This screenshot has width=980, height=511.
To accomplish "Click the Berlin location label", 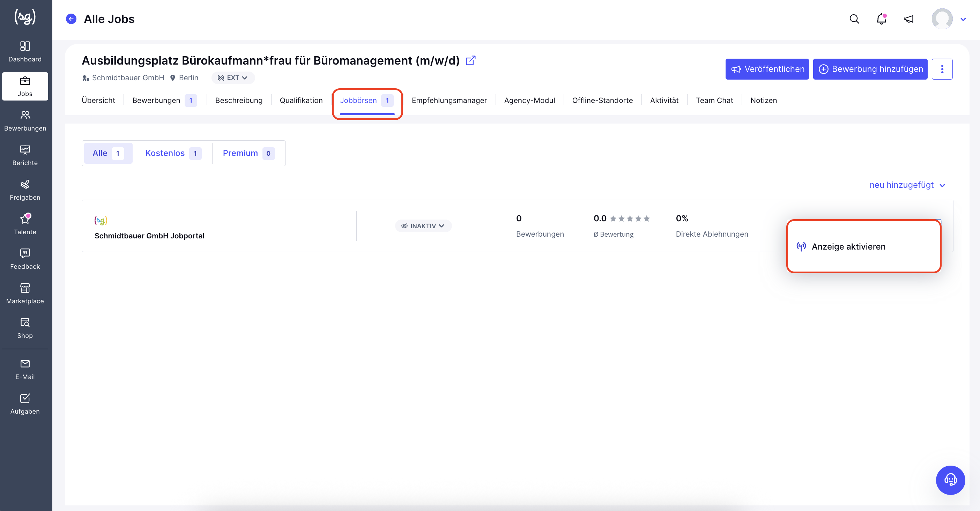I will point(184,78).
